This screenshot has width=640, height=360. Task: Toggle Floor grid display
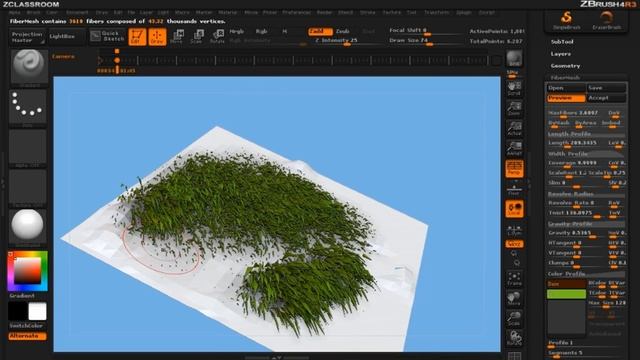[514, 189]
